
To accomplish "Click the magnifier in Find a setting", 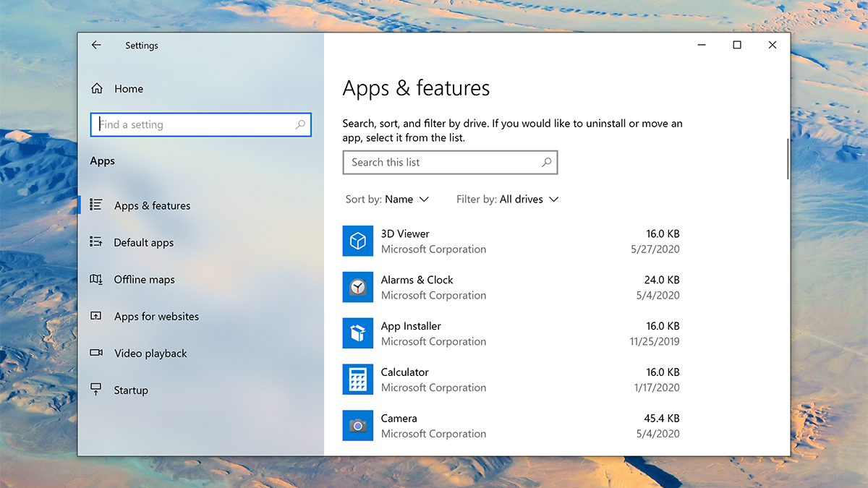I will [300, 125].
